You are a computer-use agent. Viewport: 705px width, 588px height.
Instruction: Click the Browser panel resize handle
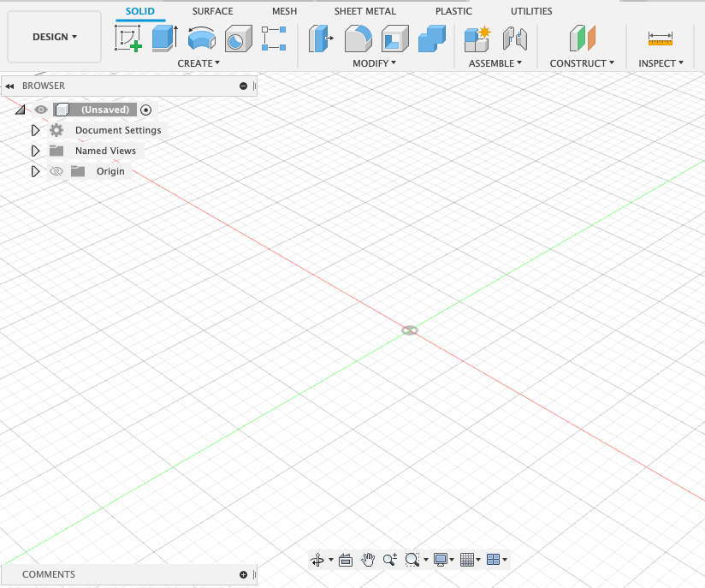click(254, 86)
